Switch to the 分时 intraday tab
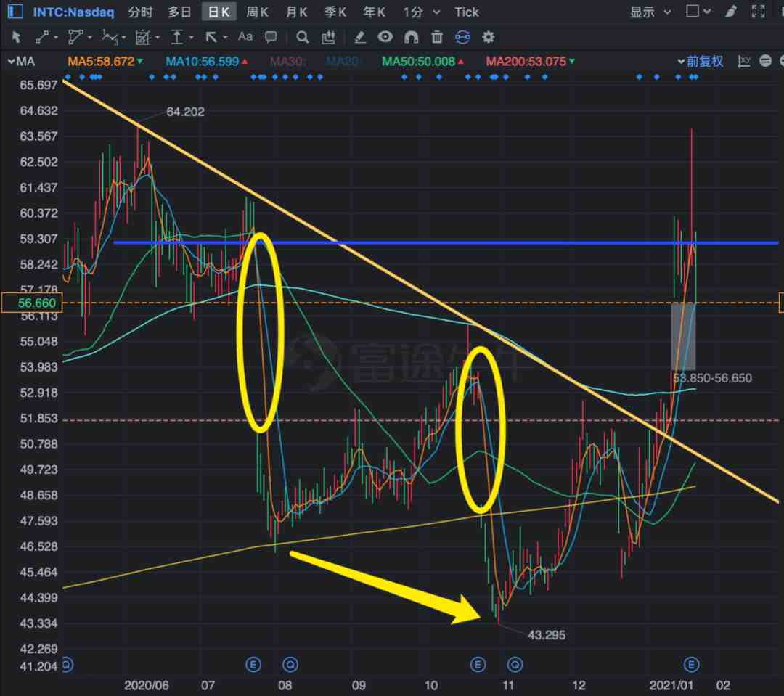The image size is (784, 696). (x=141, y=12)
